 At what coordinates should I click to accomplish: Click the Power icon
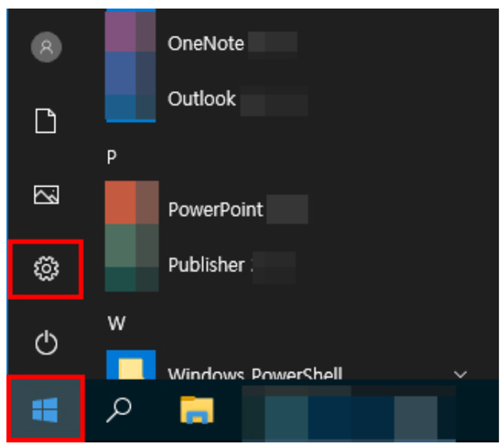pos(46,343)
